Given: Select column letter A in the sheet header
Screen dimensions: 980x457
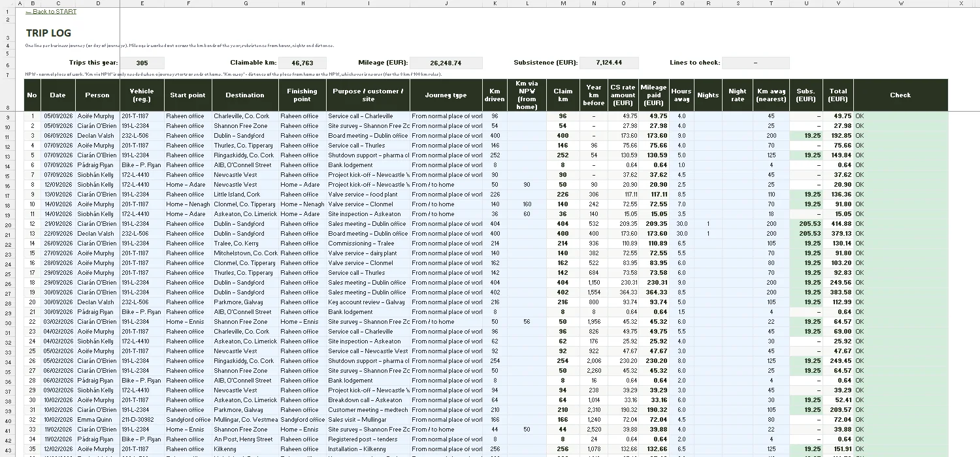Looking at the screenshot, I should tap(20, 4).
